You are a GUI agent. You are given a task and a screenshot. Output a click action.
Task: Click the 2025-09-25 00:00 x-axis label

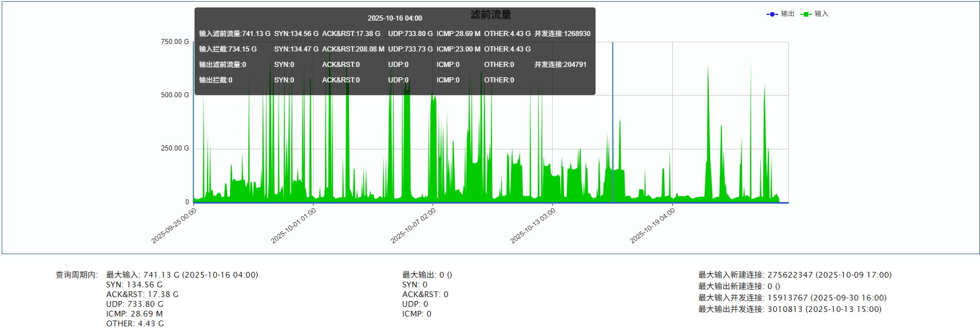(x=174, y=226)
